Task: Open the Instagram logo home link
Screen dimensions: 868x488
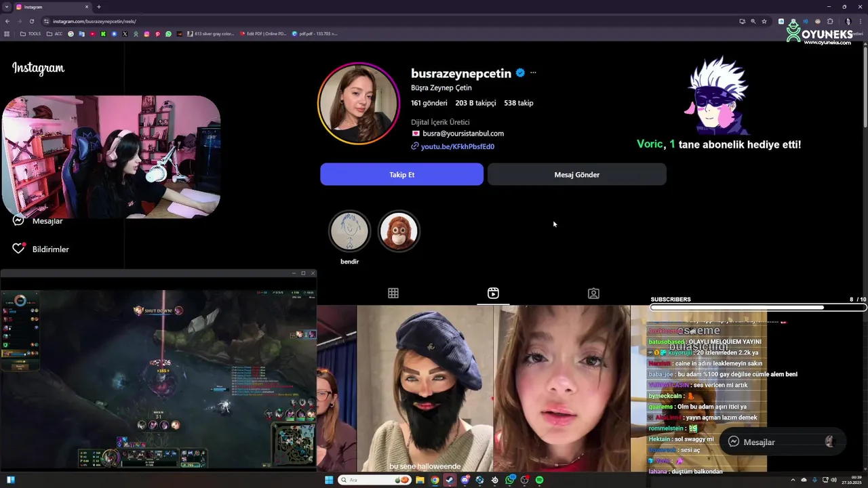Action: pyautogui.click(x=38, y=68)
